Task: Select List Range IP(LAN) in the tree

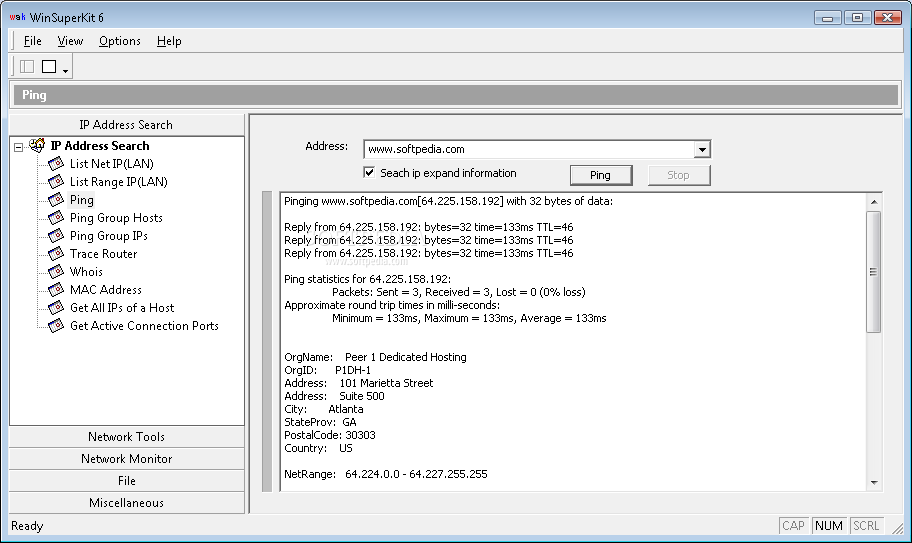Action: [x=119, y=182]
